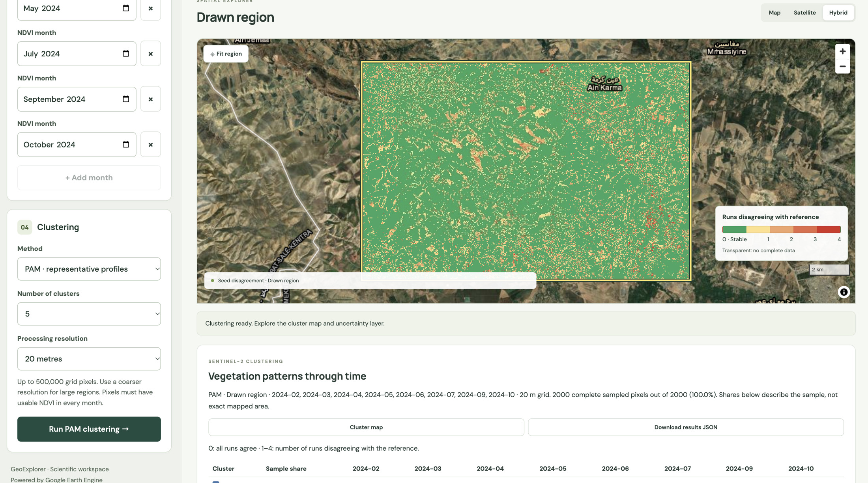Click the October 2024 month field
Screen dimensions: 868x483
[x=77, y=144]
